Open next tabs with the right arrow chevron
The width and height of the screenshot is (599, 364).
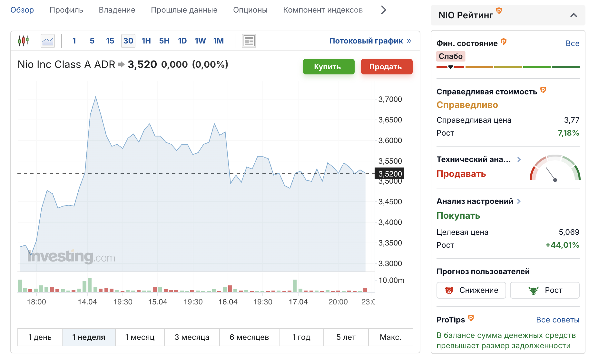[x=383, y=10]
